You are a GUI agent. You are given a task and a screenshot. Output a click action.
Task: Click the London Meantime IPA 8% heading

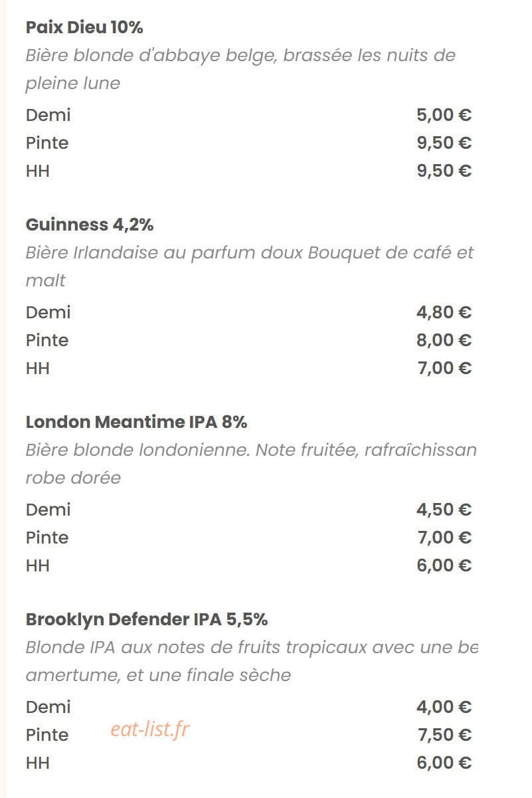[136, 423]
